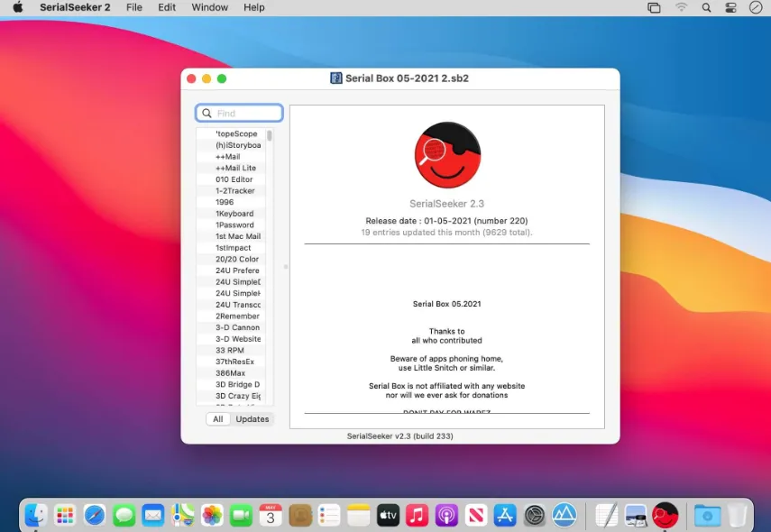The height and width of the screenshot is (532, 771).
Task: Launch Music from the Dock
Action: 417,515
